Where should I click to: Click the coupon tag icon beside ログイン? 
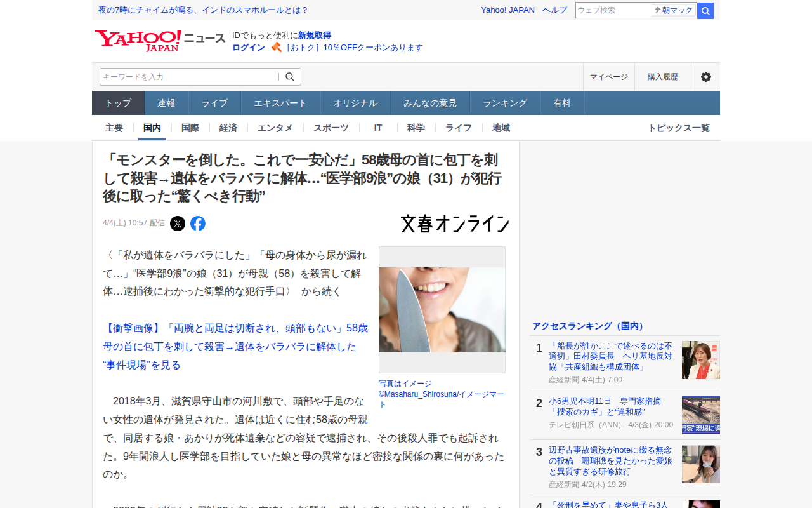click(x=276, y=47)
